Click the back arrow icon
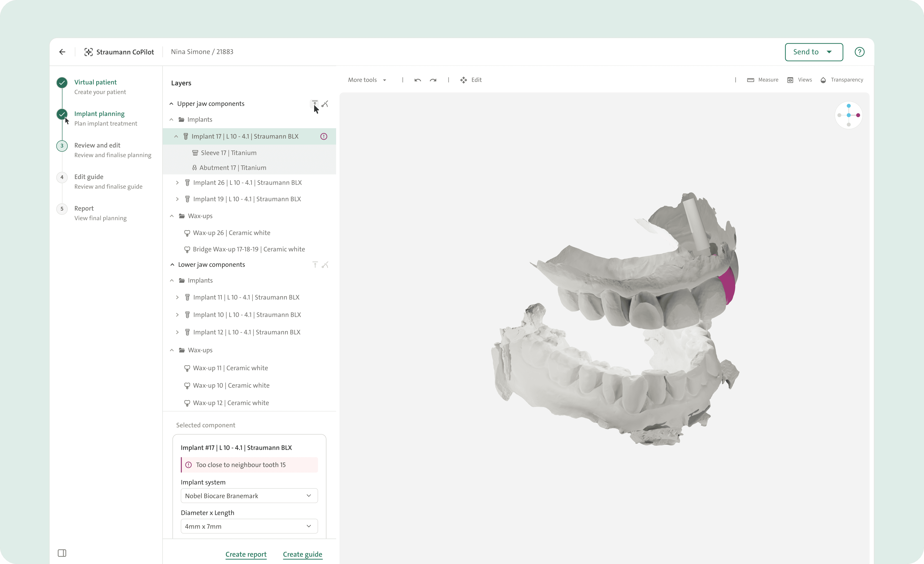 point(62,52)
